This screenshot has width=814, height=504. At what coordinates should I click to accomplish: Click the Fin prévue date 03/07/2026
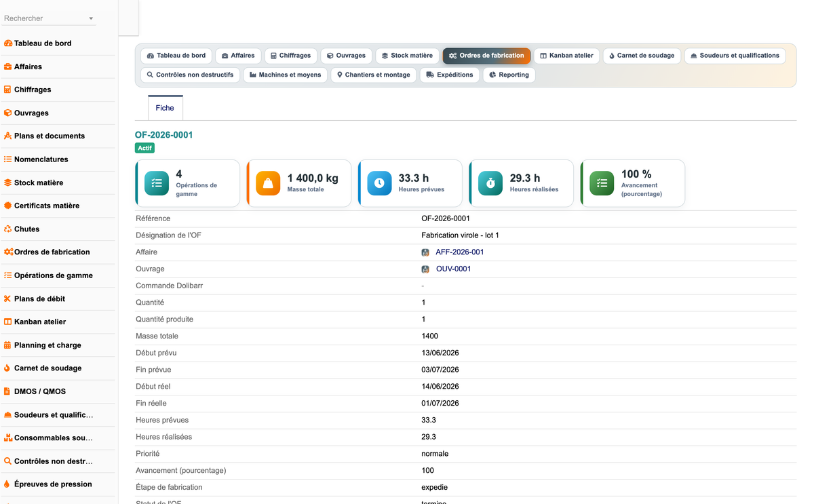[440, 370]
